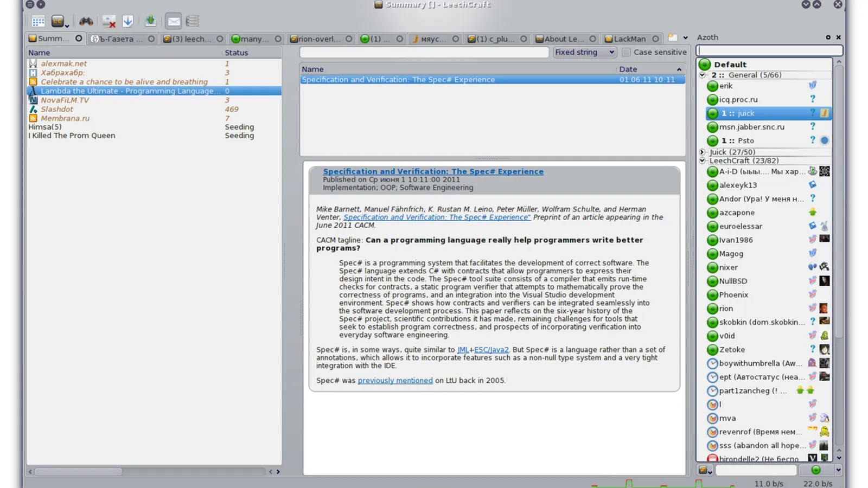Focus the article search input field
Screen dimensions: 868x488
[x=424, y=52]
